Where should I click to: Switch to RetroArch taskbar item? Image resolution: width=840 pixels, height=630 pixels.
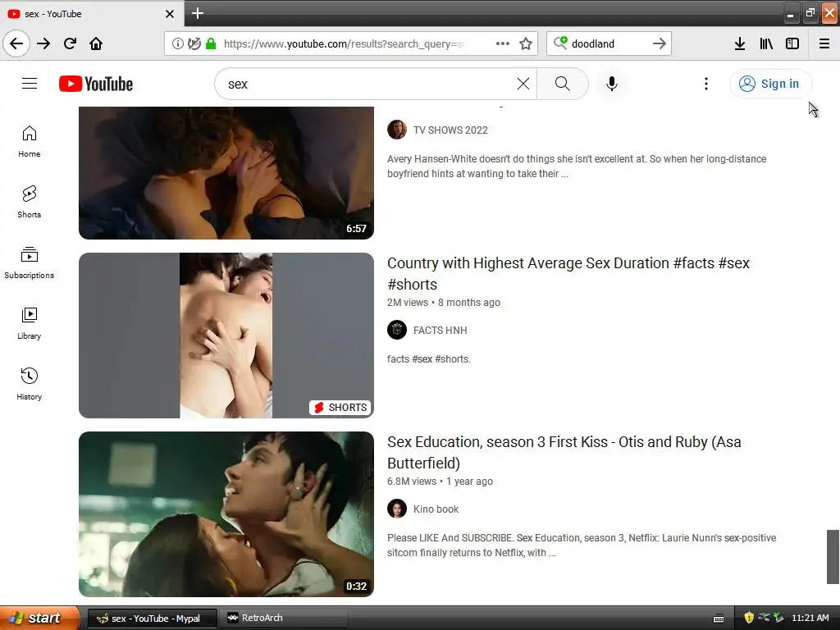tap(283, 619)
